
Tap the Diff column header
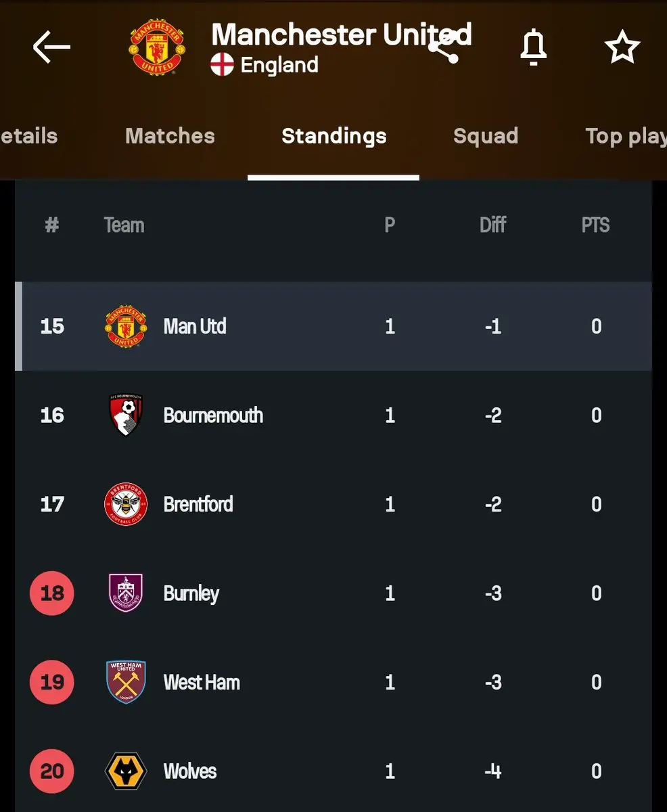492,225
